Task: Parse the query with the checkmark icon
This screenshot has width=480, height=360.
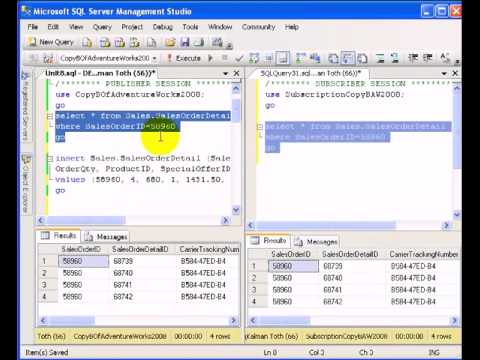Action: coord(239,59)
